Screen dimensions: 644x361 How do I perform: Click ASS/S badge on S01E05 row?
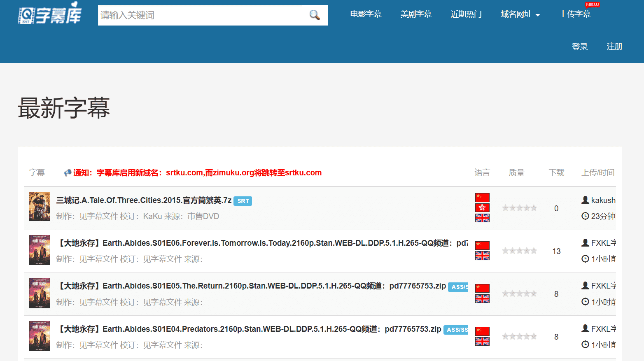[458, 287]
